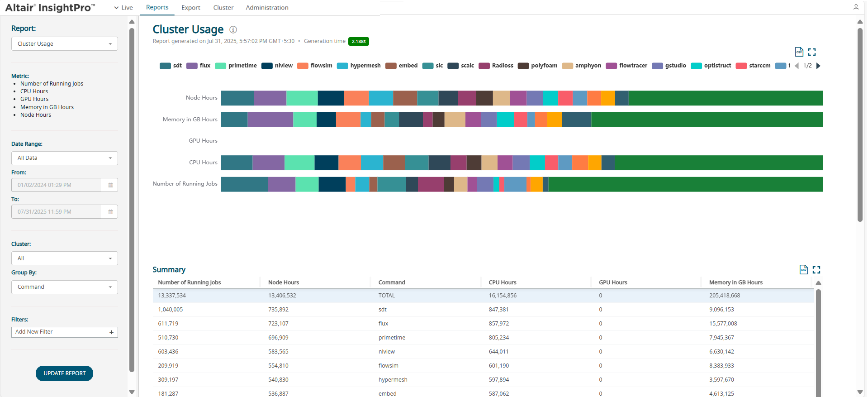This screenshot has height=397, width=868.
Task: Open the Report type dropdown
Action: point(65,44)
